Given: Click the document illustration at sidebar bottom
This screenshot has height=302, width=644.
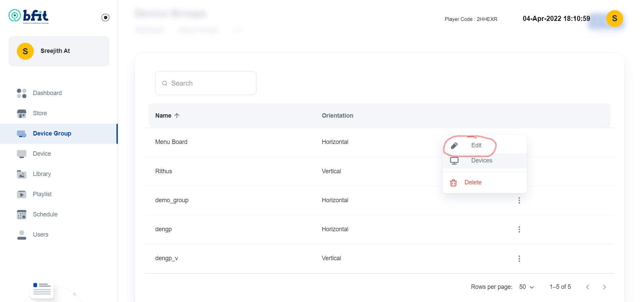Looking at the screenshot, I should click(42, 290).
